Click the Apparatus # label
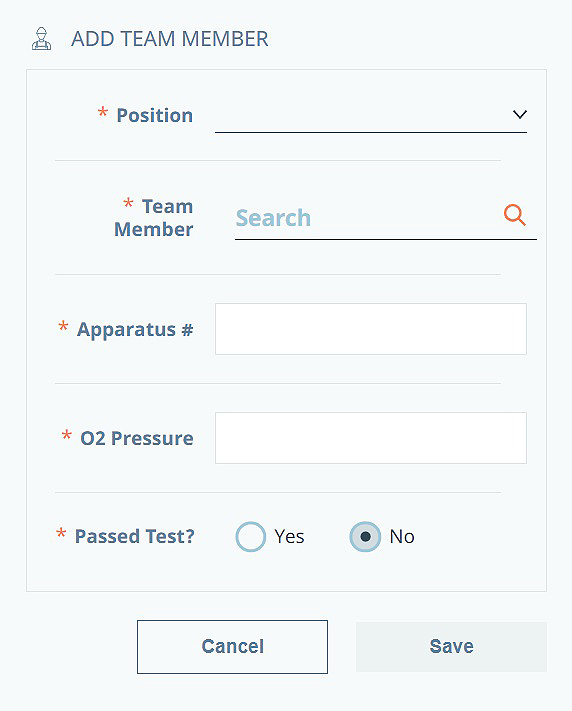572x711 pixels. [135, 330]
